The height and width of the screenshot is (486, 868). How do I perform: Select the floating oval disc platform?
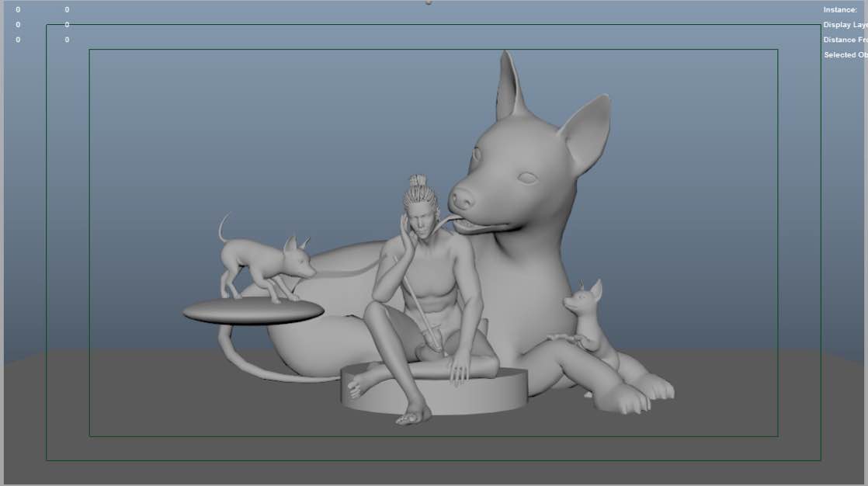point(253,311)
